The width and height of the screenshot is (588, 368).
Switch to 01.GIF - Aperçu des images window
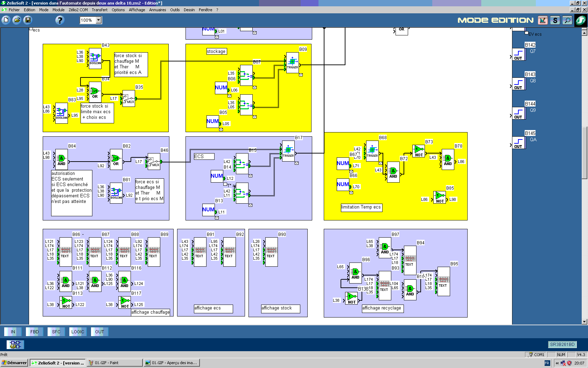[x=171, y=363]
